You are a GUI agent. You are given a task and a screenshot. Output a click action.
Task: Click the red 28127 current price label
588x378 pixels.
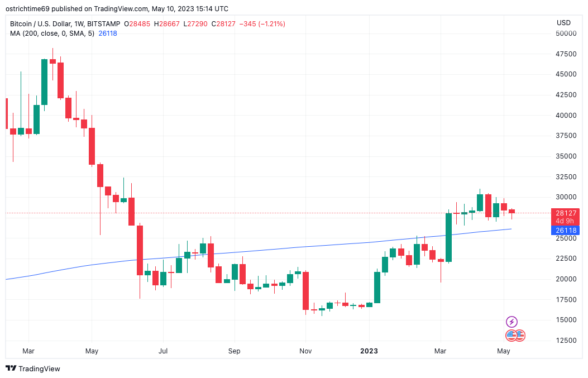(x=565, y=213)
